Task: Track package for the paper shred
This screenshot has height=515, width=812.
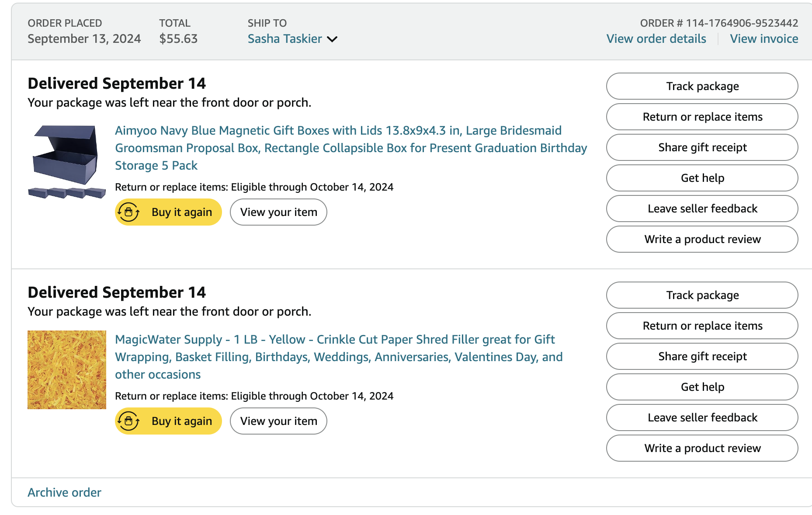Action: point(702,295)
